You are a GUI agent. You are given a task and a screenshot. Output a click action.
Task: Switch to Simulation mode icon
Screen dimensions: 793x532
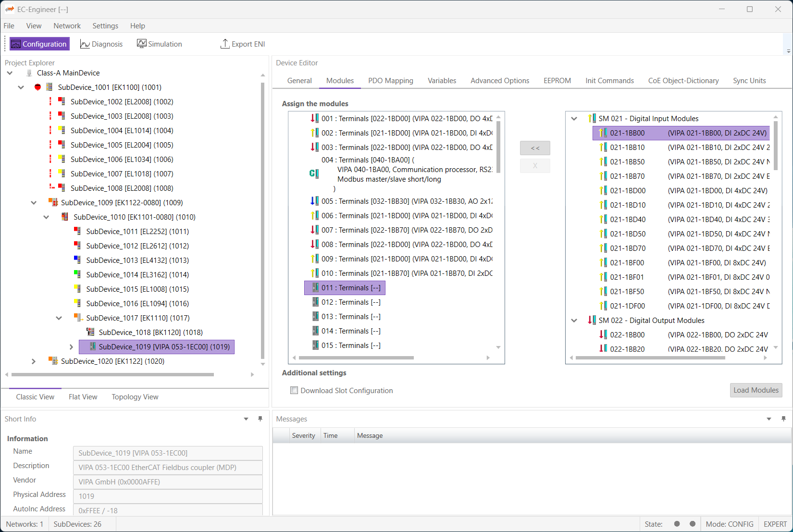[142, 44]
